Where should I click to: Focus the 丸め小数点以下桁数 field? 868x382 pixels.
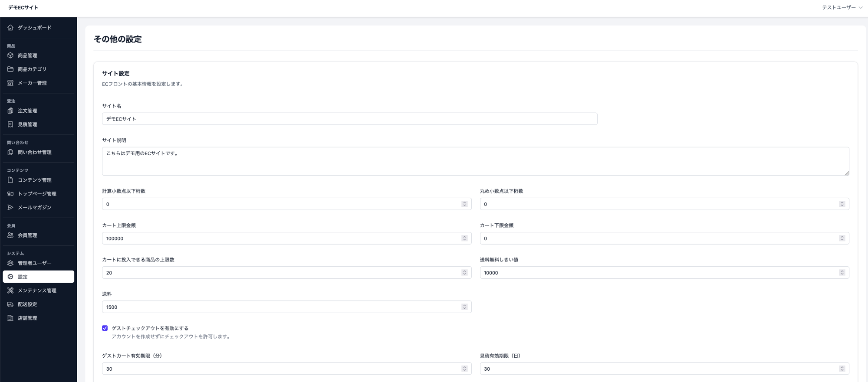664,204
